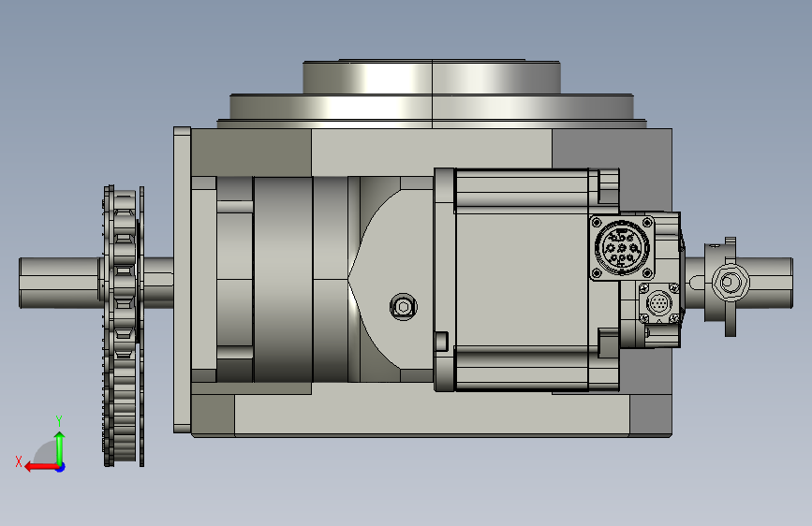Select the left protruding input shaft end
Viewport: 812px width, 526px height.
(59, 283)
